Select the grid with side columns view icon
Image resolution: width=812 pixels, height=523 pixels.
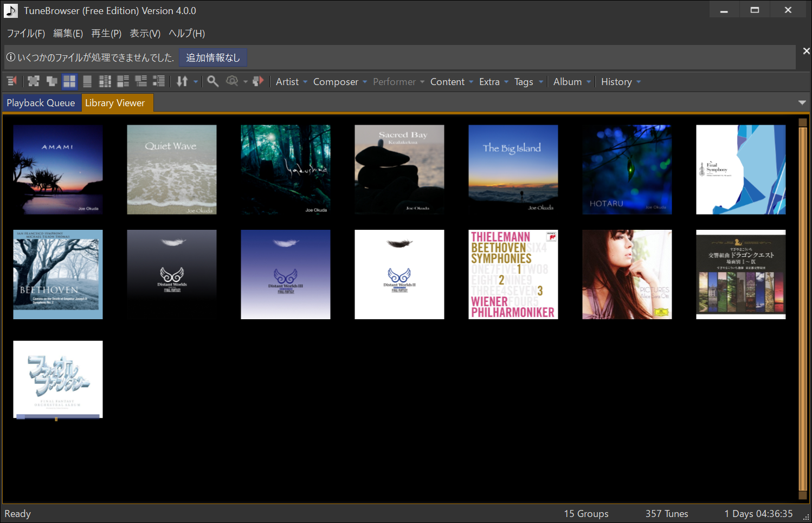pyautogui.click(x=105, y=81)
